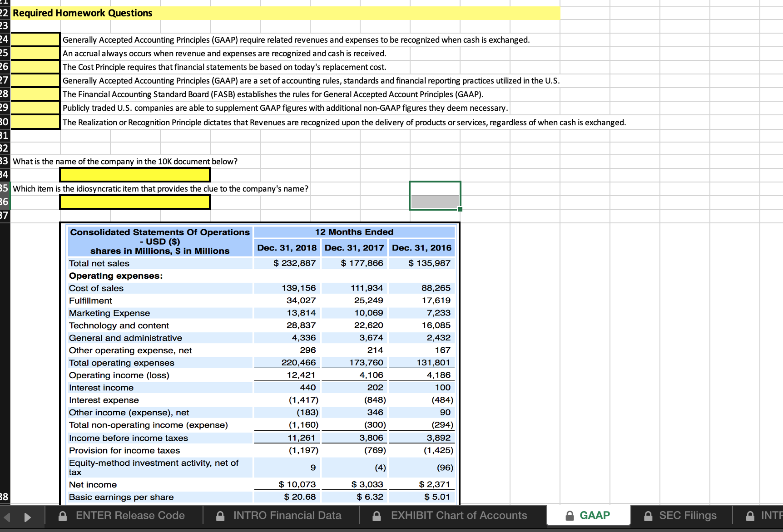The image size is (783, 532).
Task: Click 'Provision for income taxes' label
Action: [x=124, y=450]
